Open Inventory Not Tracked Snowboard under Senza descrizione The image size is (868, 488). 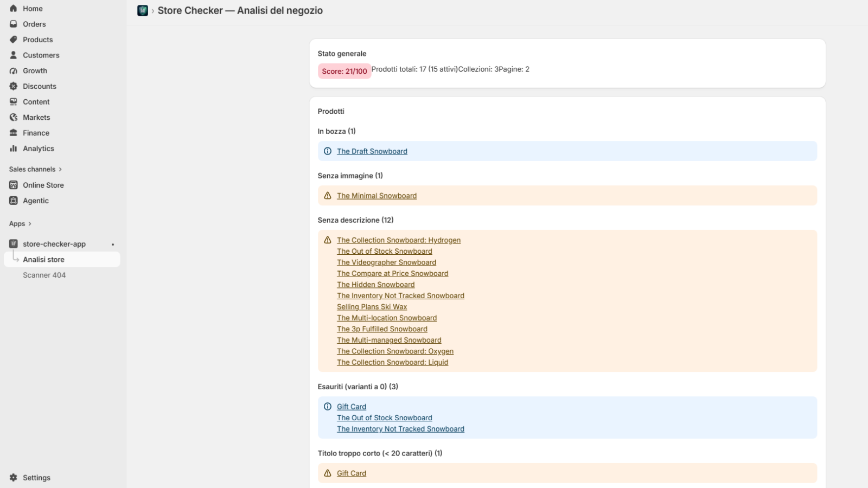point(401,296)
